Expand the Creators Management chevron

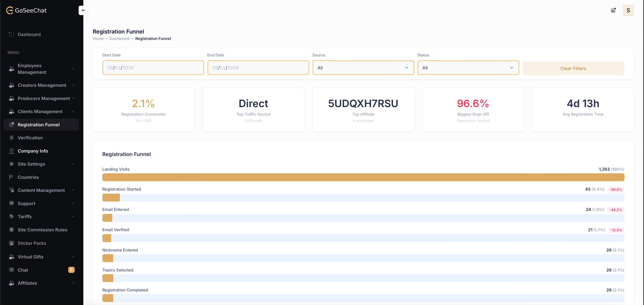73,85
